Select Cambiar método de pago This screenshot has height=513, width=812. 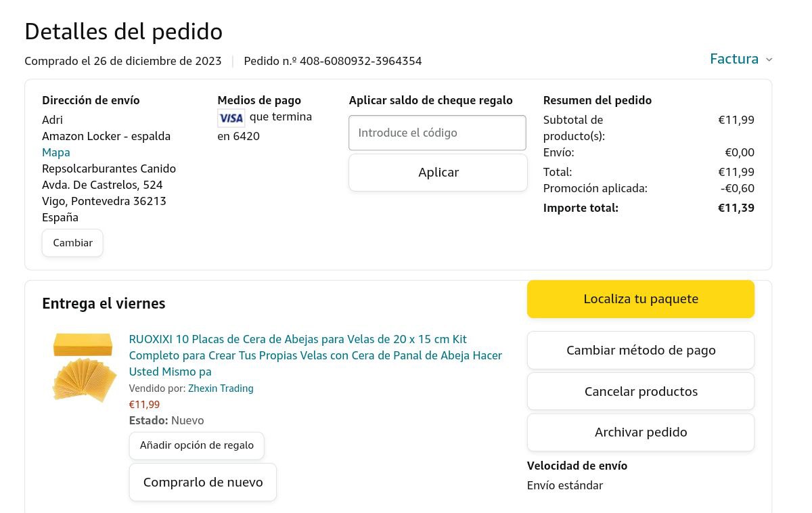coord(640,351)
